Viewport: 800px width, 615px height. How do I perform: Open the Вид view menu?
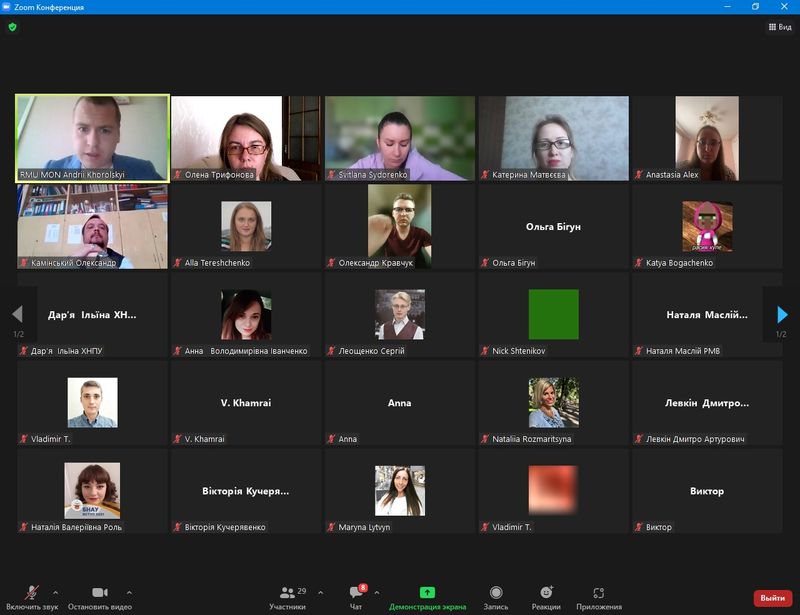[x=779, y=27]
